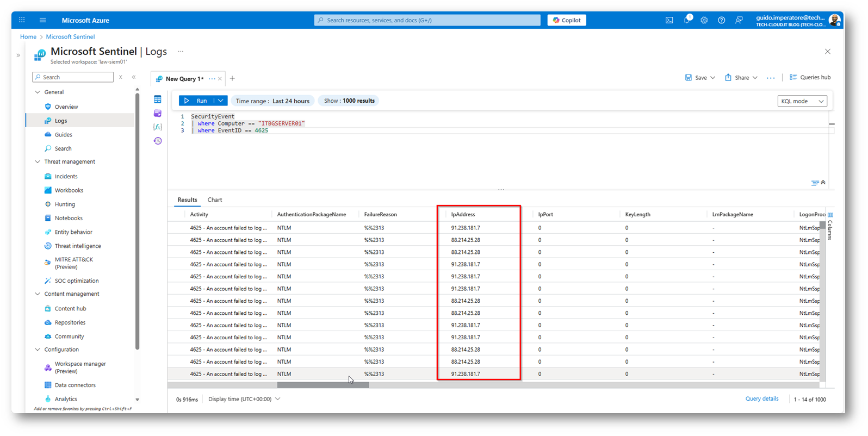Collapse the Threat management section

(x=38, y=162)
